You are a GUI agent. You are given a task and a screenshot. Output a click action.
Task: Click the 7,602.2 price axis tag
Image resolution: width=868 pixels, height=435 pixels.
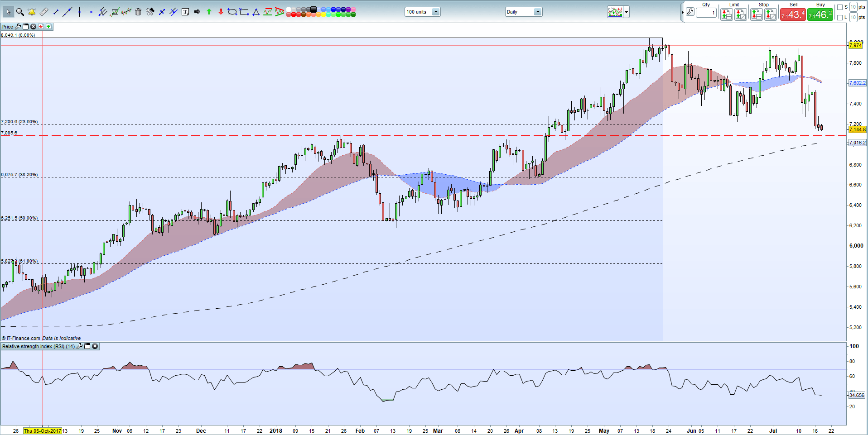858,83
